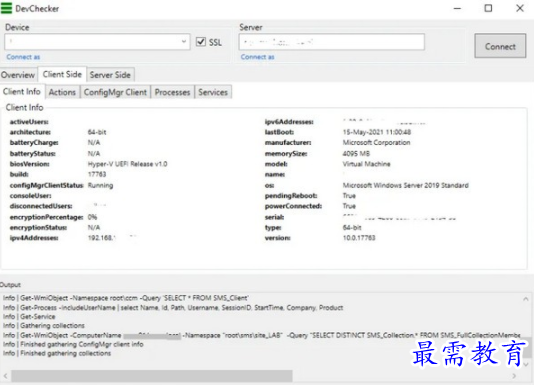Switch to the Overview tab
Viewport: 534px width, 385px height.
click(x=18, y=75)
